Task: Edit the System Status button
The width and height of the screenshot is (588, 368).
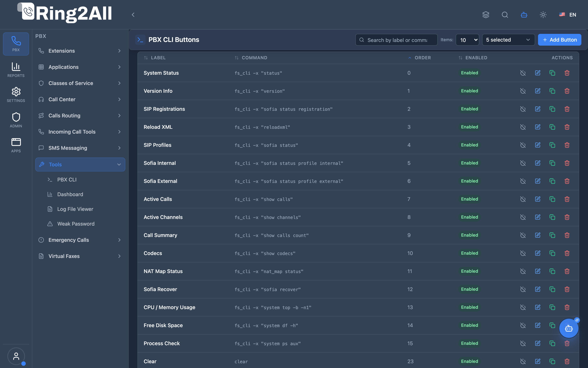Action: tap(538, 73)
